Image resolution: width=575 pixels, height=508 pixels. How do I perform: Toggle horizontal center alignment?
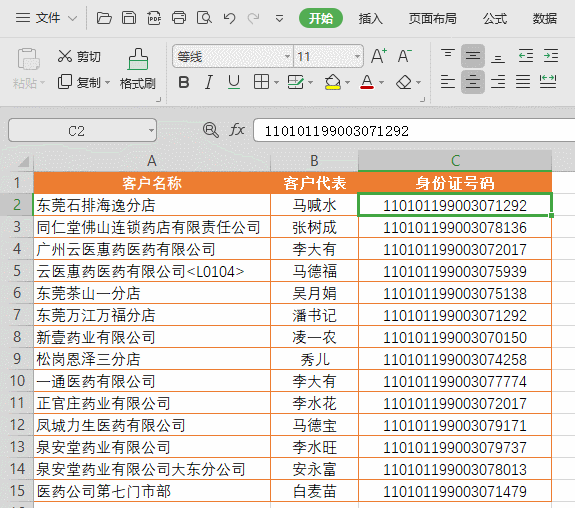(x=473, y=82)
